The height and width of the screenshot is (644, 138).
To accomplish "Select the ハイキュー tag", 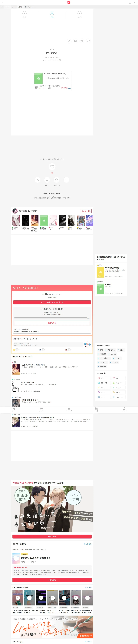I will [x=102, y=362].
